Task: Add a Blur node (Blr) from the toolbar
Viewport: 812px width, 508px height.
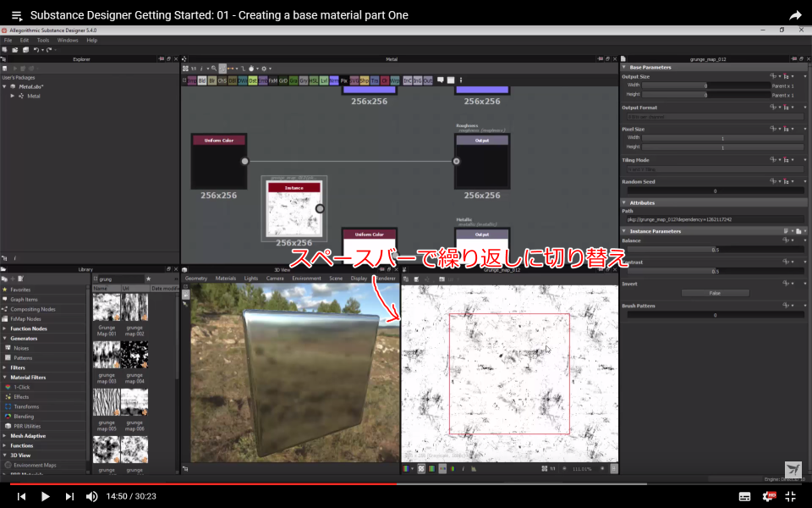Action: point(212,81)
